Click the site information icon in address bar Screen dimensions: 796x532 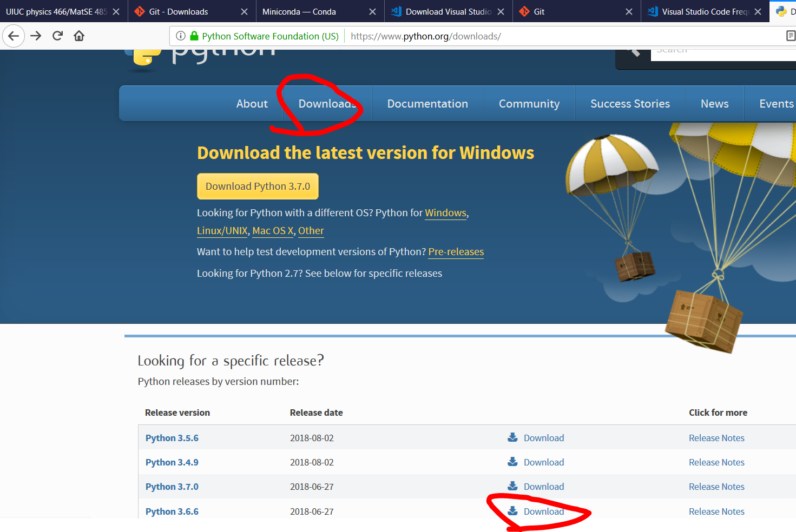click(181, 36)
